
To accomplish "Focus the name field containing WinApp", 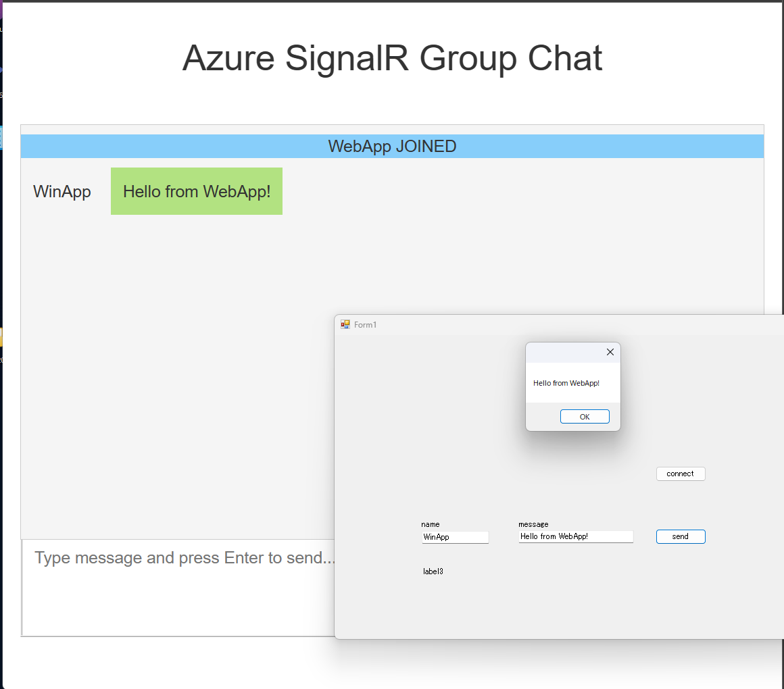I will 455,537.
